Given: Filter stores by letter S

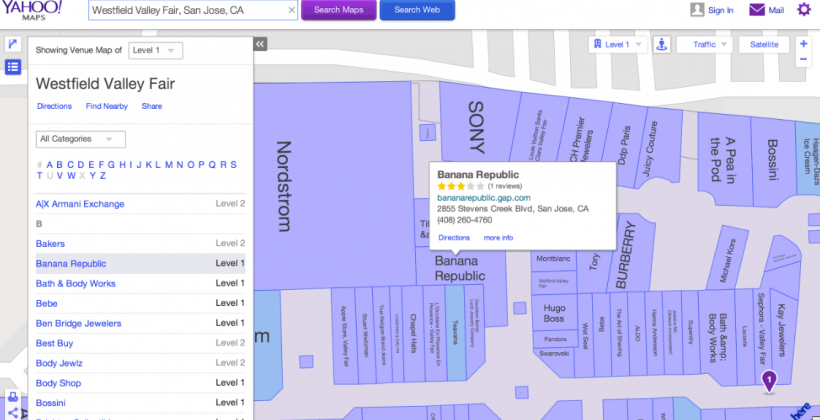Looking at the screenshot, I should tap(233, 165).
